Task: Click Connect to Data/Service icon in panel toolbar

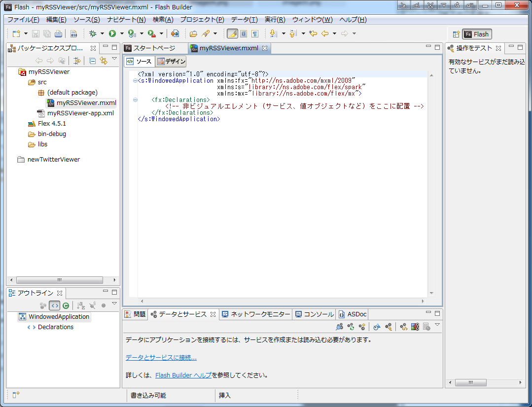Action: (339, 327)
